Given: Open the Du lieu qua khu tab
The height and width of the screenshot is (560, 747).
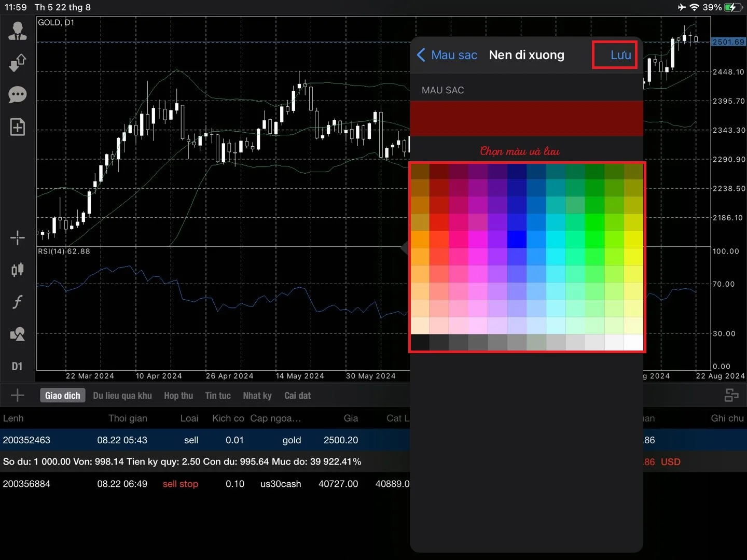Looking at the screenshot, I should pyautogui.click(x=122, y=396).
